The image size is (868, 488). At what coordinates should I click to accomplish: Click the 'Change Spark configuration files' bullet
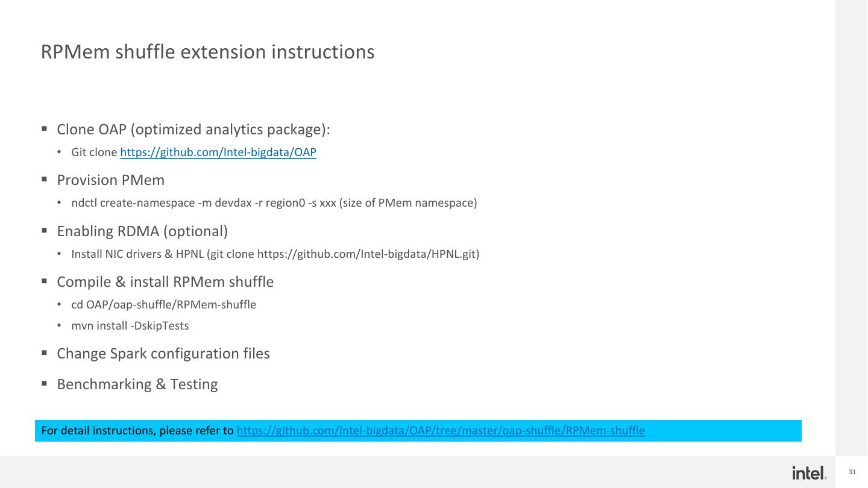point(163,354)
